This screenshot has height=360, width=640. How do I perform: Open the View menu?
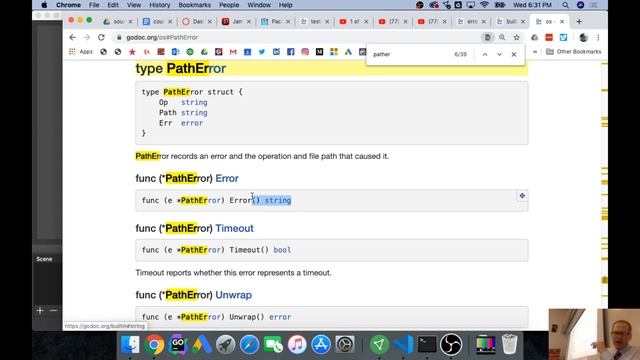click(x=134, y=5)
